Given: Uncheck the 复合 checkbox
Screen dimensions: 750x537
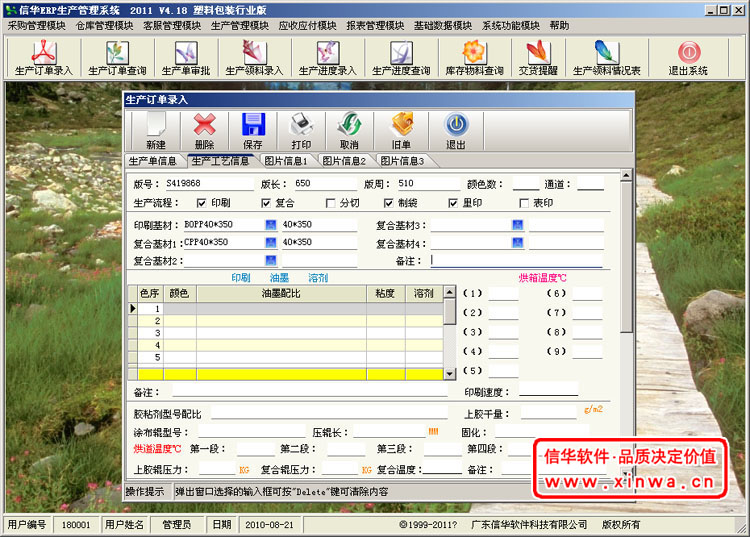Looking at the screenshot, I should pos(266,203).
